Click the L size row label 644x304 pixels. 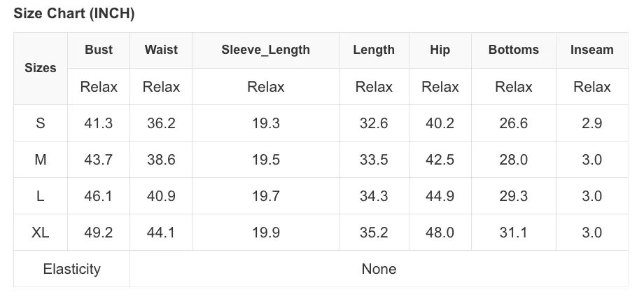pos(41,196)
